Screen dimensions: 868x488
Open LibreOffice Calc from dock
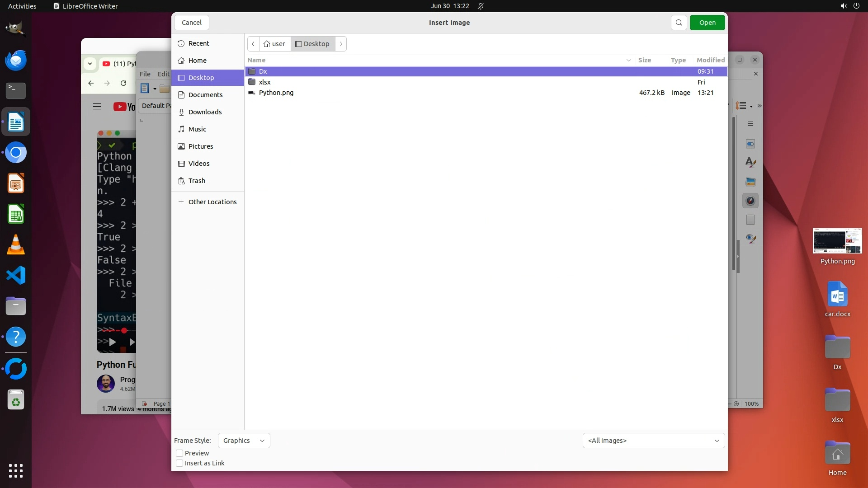tap(16, 214)
